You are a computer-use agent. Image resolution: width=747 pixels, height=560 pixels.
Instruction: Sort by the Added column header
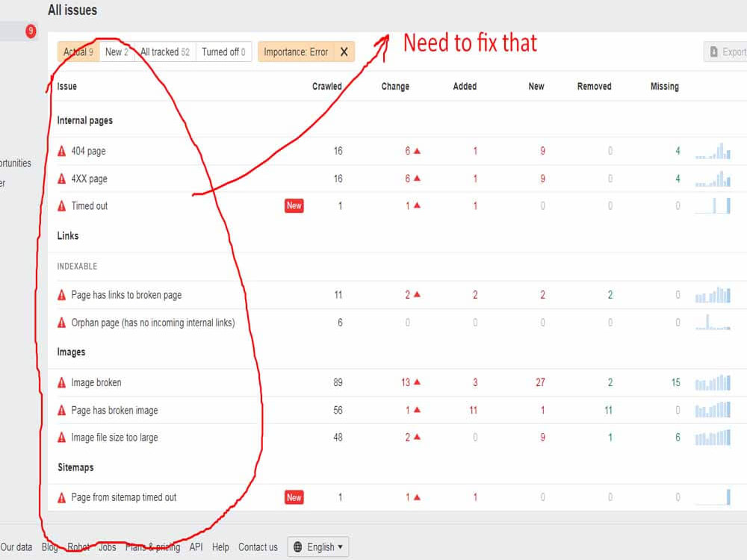tap(465, 86)
